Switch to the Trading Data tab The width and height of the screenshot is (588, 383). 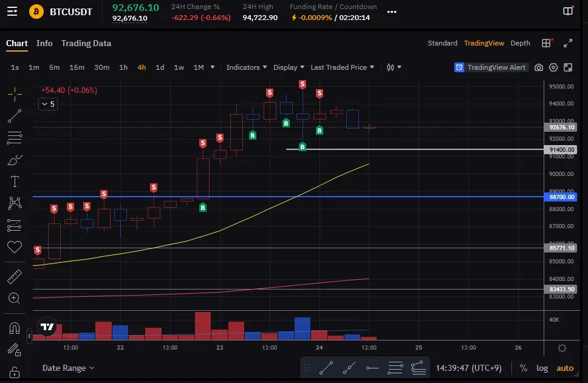click(86, 43)
